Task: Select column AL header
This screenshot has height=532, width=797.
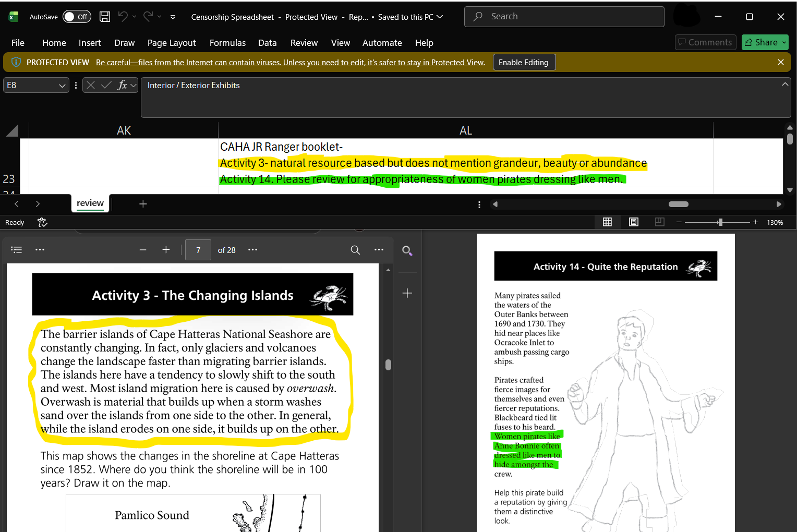Action: point(466,130)
